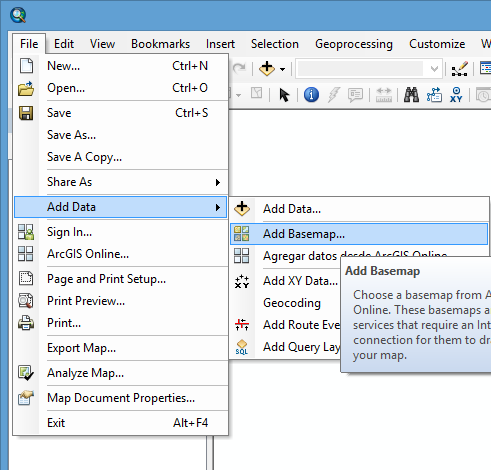Image resolution: width=491 pixels, height=470 pixels.
Task: Click the Find Route tool
Action: tap(434, 95)
